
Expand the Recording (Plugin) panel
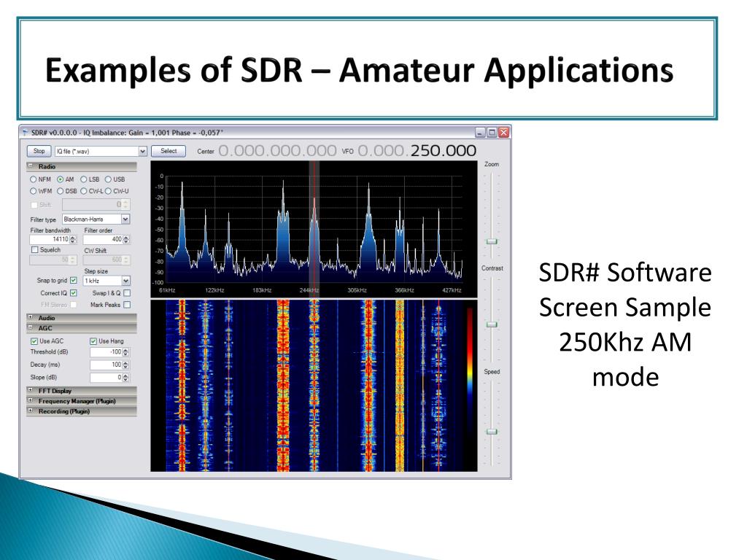(82, 411)
